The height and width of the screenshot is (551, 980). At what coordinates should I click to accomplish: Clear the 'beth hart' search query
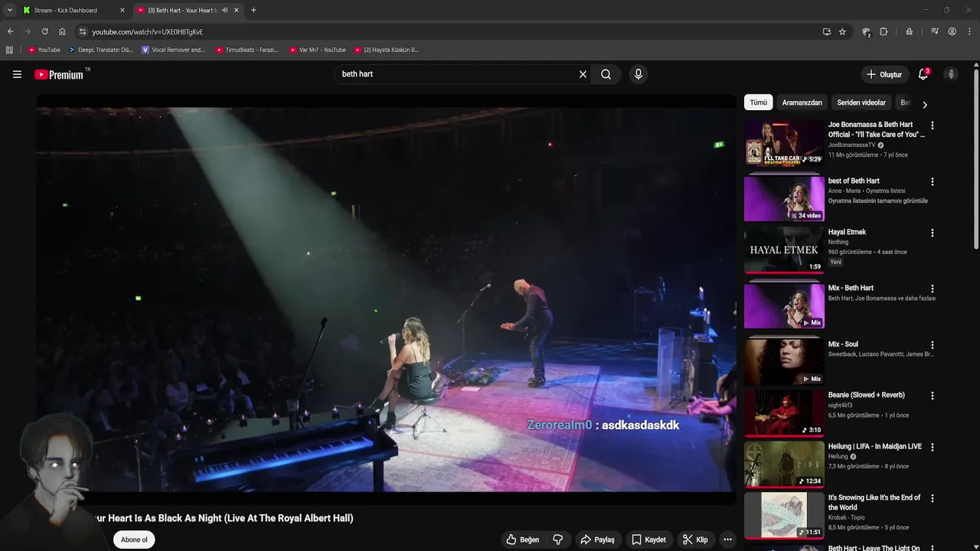pyautogui.click(x=583, y=74)
